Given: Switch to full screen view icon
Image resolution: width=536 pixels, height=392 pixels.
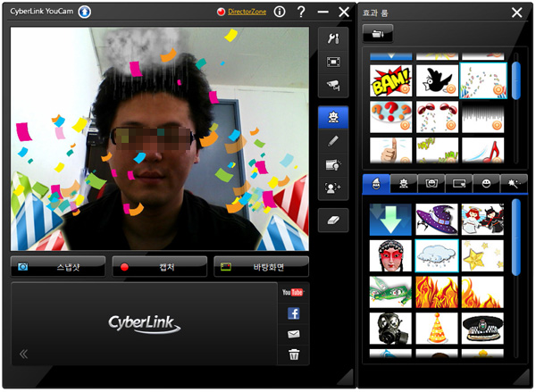Looking at the screenshot, I should [333, 62].
